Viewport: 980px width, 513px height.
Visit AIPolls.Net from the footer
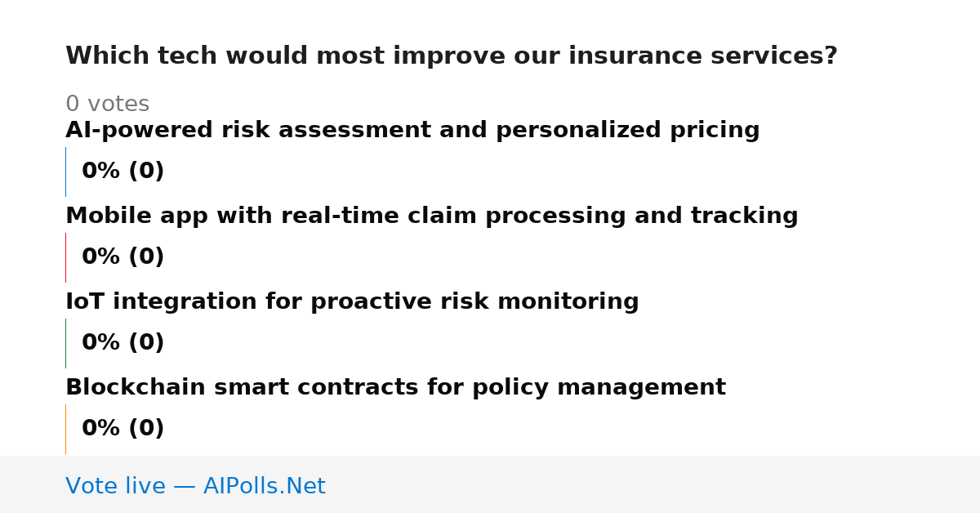tap(264, 487)
